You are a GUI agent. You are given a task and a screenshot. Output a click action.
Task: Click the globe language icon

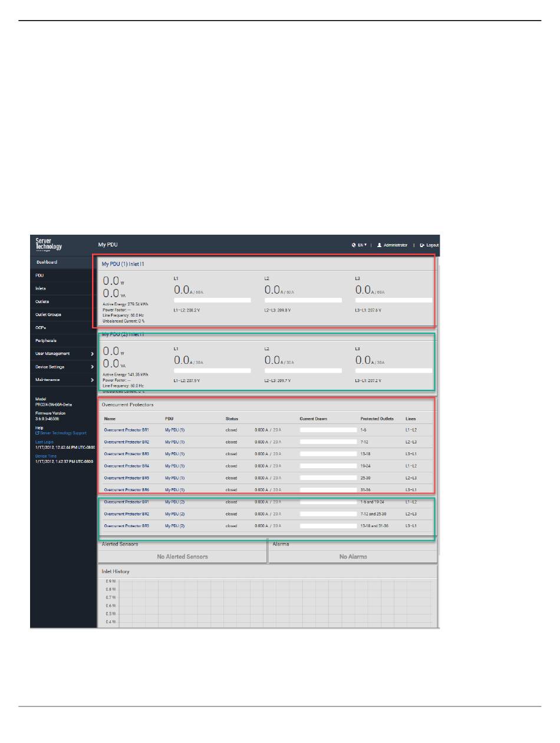[353, 245]
